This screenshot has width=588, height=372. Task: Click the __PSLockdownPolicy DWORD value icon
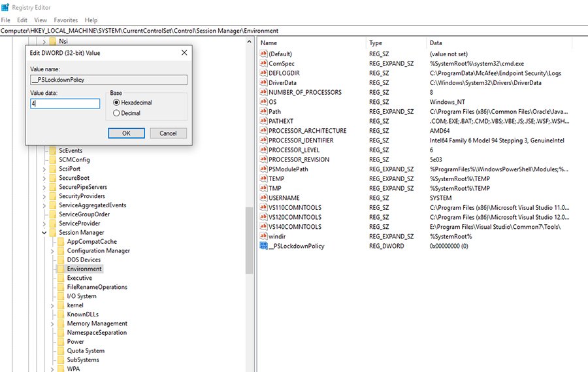[x=264, y=246]
